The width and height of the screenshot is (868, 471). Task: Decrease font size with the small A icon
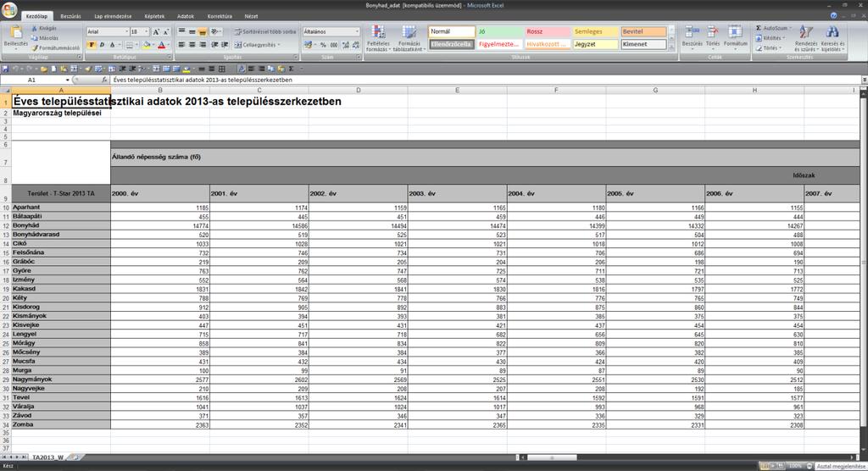pos(165,32)
